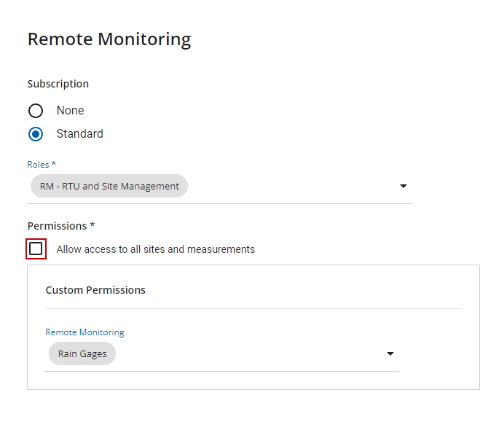
Task: Click the blue Remote Monitoring field label
Action: (84, 332)
